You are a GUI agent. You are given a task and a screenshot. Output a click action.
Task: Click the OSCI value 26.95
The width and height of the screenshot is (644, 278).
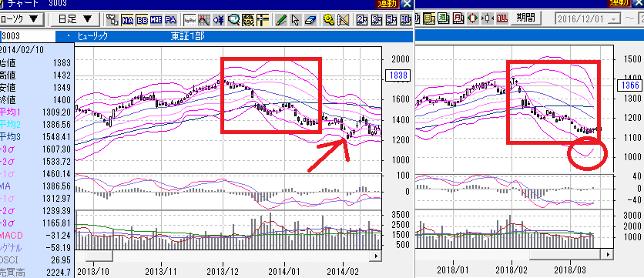point(62,260)
